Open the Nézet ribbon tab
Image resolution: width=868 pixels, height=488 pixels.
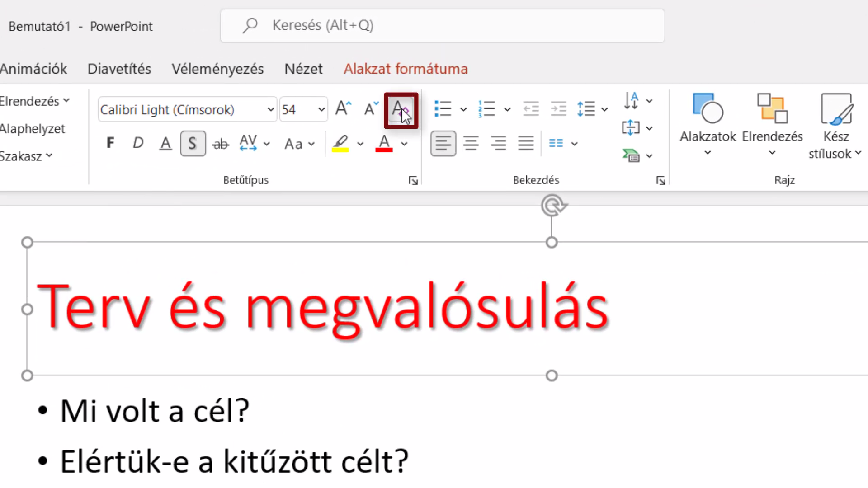tap(303, 69)
